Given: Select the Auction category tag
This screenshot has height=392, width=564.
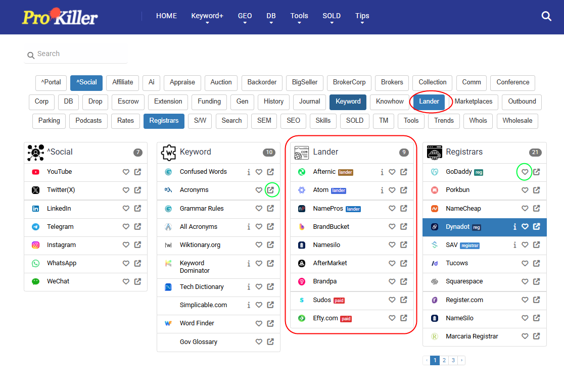Looking at the screenshot, I should coord(221,83).
